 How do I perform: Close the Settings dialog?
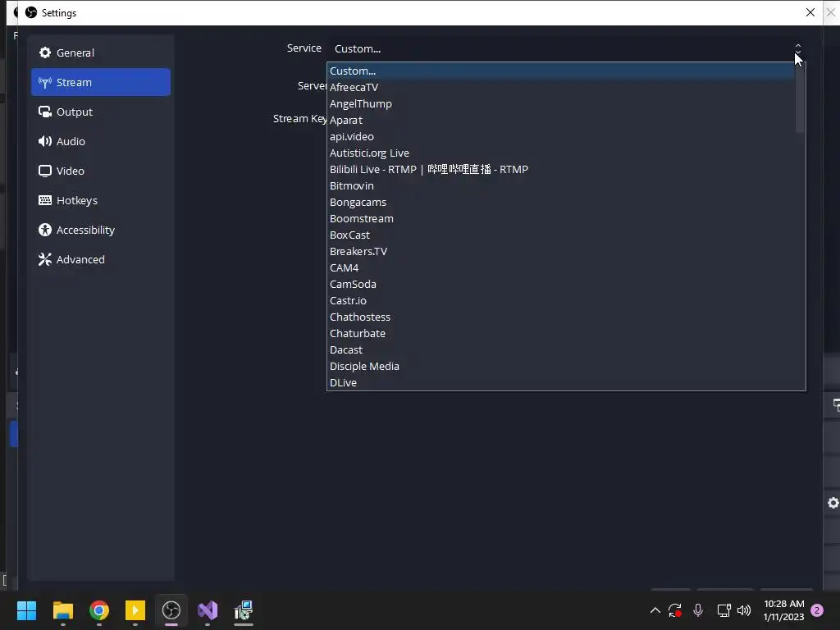(x=810, y=12)
